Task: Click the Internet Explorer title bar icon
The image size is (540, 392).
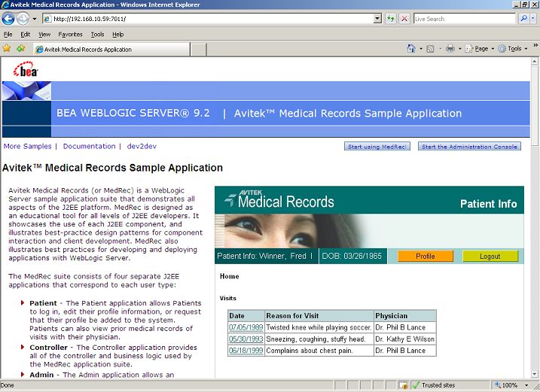Action: pos(5,5)
